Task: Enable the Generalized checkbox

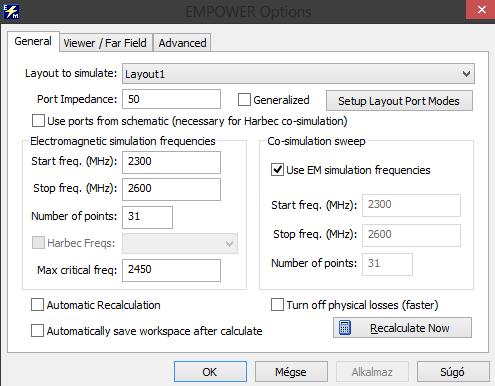Action: tap(244, 100)
